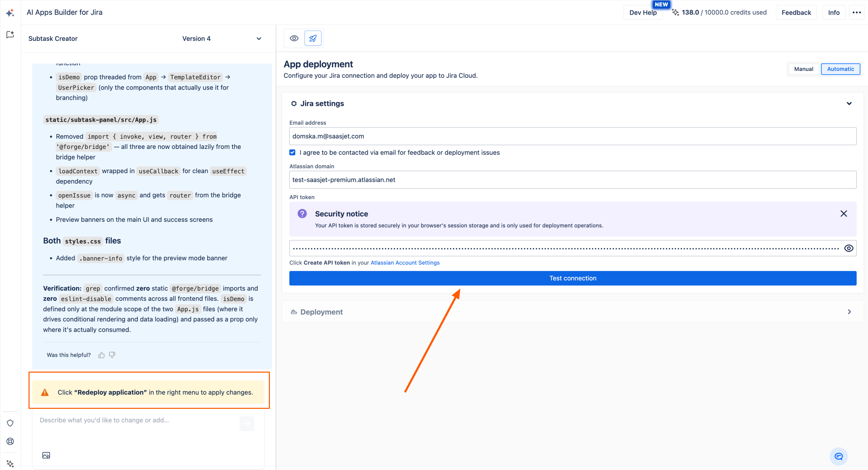
Task: Click the Subtask Creator app name
Action: point(53,38)
